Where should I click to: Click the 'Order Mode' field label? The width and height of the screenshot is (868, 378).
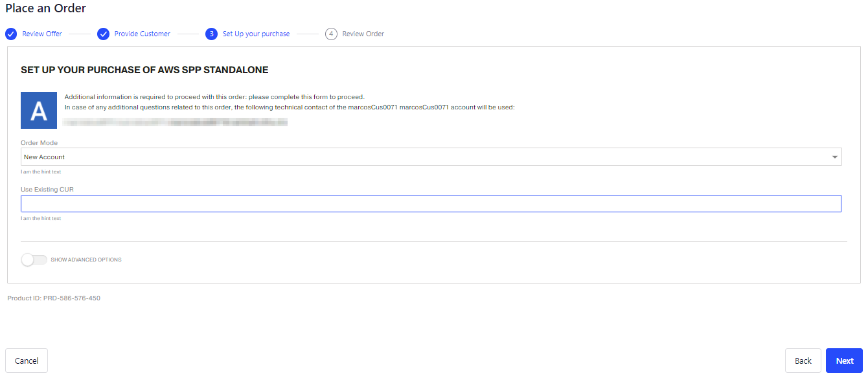tap(40, 142)
